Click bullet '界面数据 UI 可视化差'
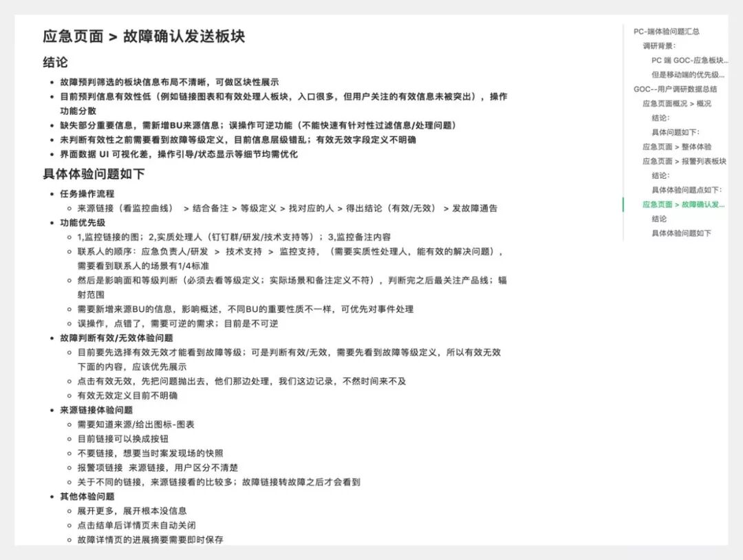The height and width of the screenshot is (560, 743). (179, 154)
